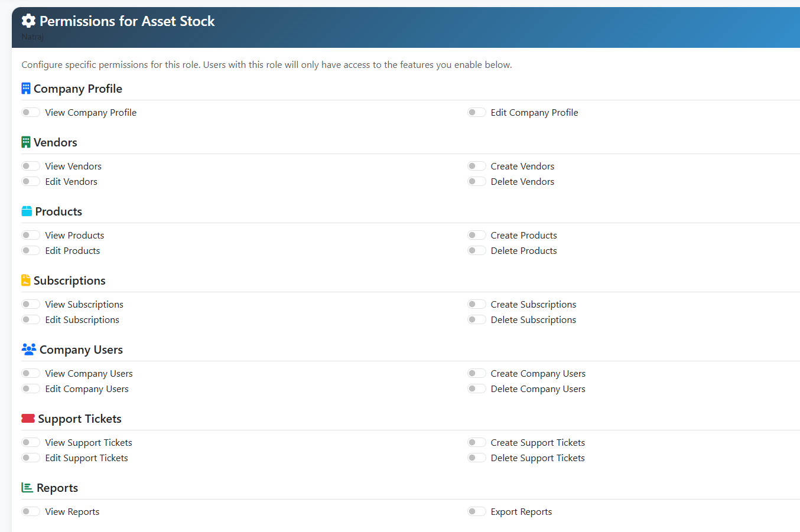This screenshot has height=532, width=800.
Task: Click the Reports chart icon
Action: [27, 488]
